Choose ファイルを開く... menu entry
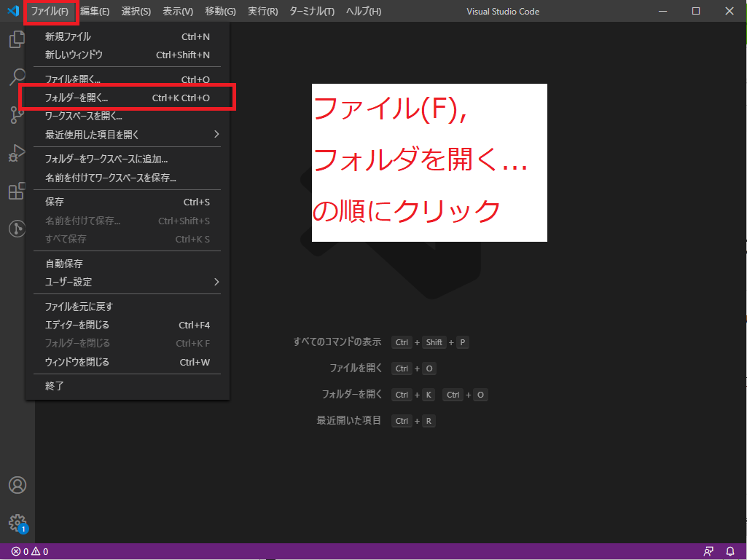The width and height of the screenshot is (747, 560). point(128,79)
